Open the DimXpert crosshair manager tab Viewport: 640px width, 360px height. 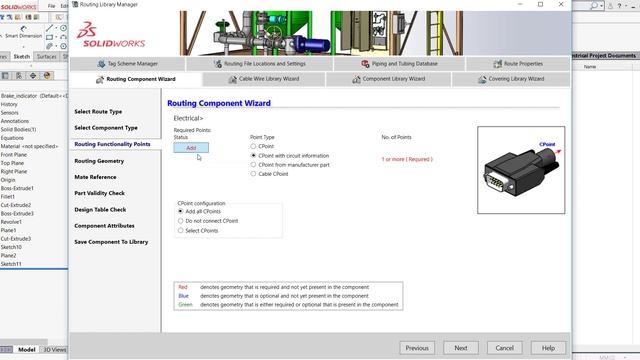(x=33, y=76)
